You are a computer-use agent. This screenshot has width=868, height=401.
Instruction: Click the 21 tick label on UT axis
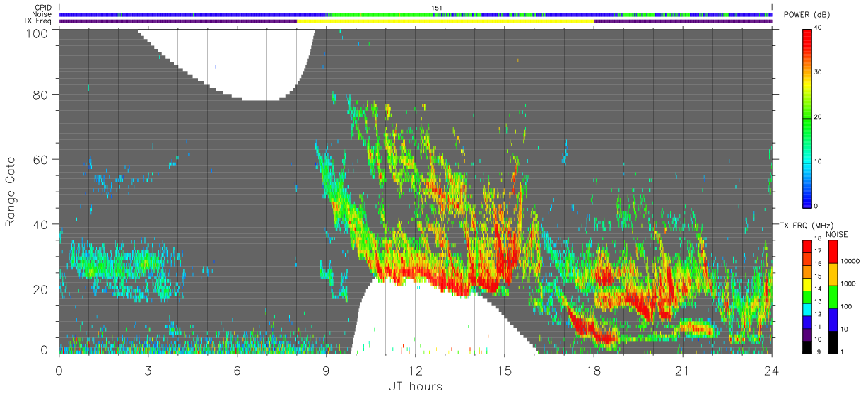682,370
